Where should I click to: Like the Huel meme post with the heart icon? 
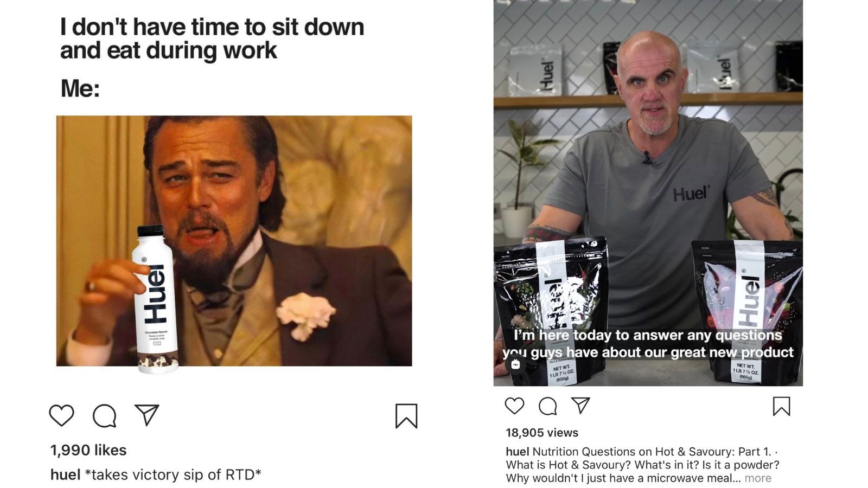point(61,416)
